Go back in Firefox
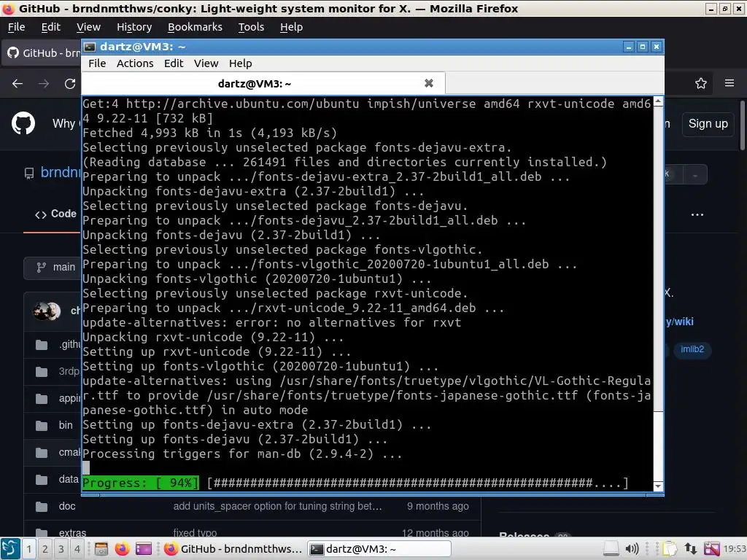Screen dimensions: 747x560 coord(18,84)
